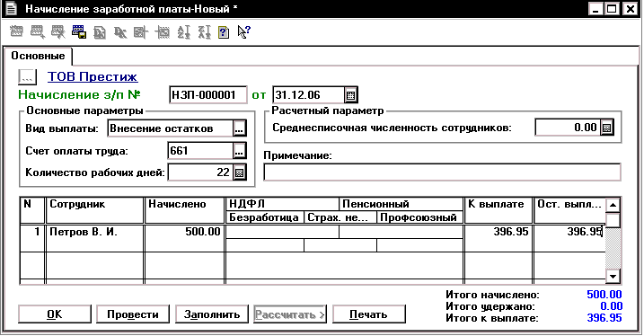Click the Счет оплаты труда field 661
This screenshot has height=336, width=644.
200,151
